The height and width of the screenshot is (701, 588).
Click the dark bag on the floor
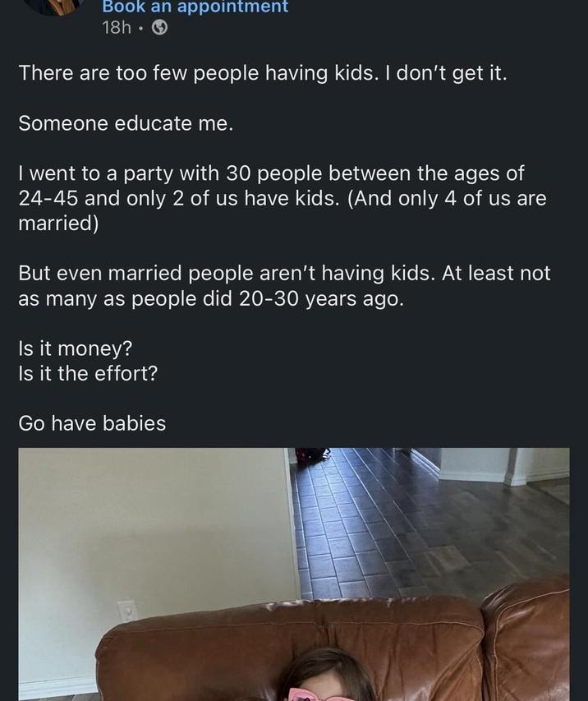[x=313, y=454]
